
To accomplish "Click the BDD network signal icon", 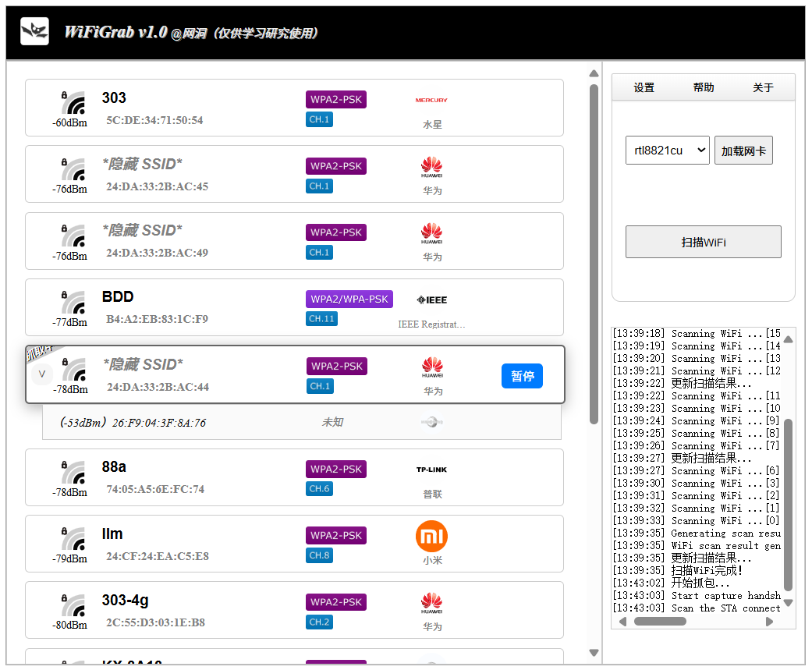I will tap(73, 302).
